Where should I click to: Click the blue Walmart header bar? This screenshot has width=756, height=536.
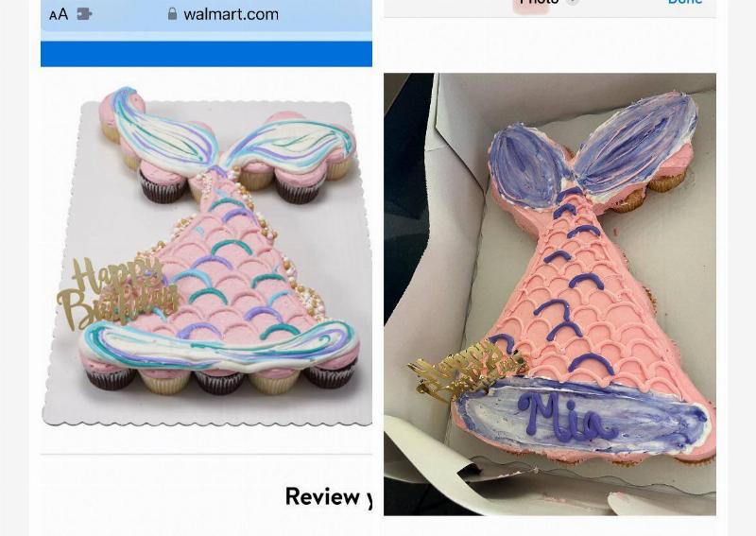point(206,54)
